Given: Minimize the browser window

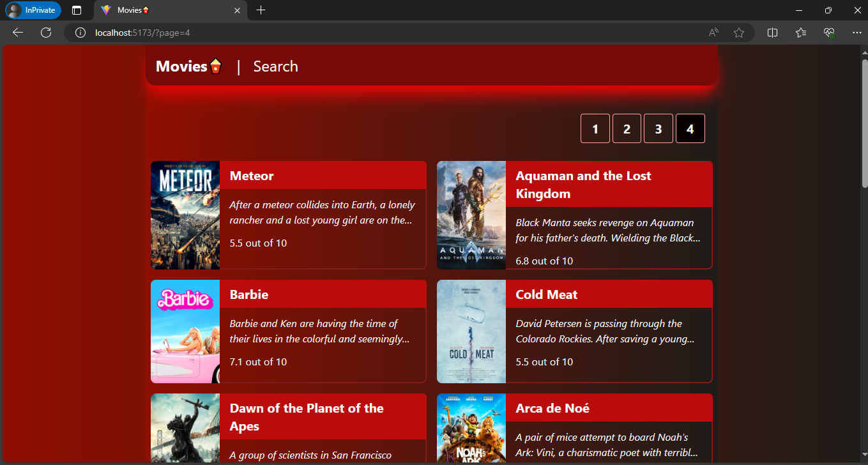Looking at the screenshot, I should 798,10.
